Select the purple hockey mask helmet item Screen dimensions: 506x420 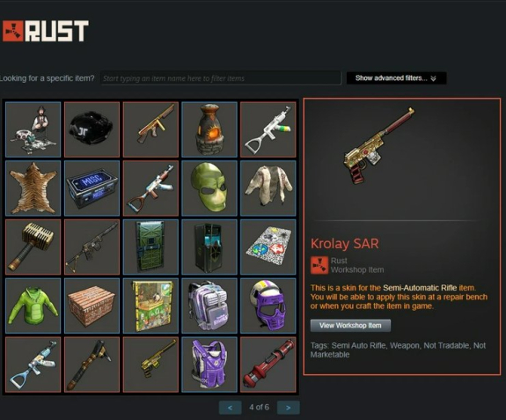click(x=268, y=306)
